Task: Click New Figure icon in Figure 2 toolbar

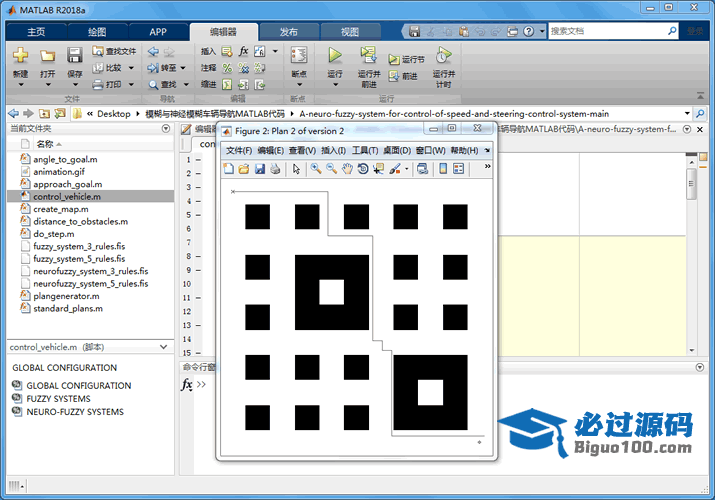Action: pyautogui.click(x=228, y=169)
